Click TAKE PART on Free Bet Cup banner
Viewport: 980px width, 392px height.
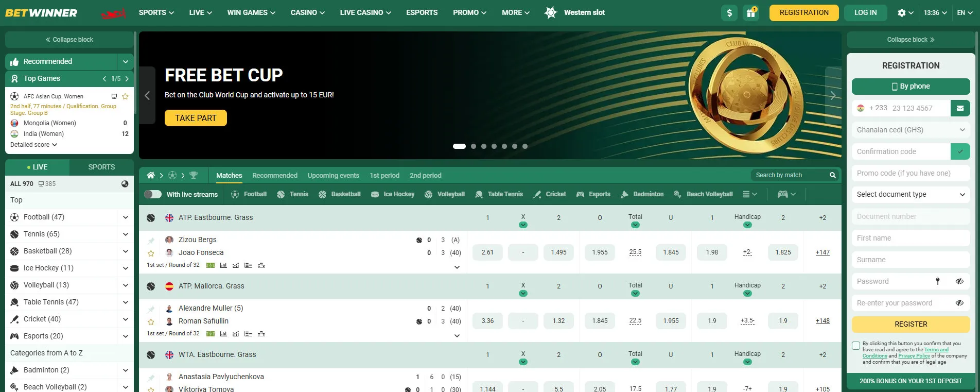point(196,118)
